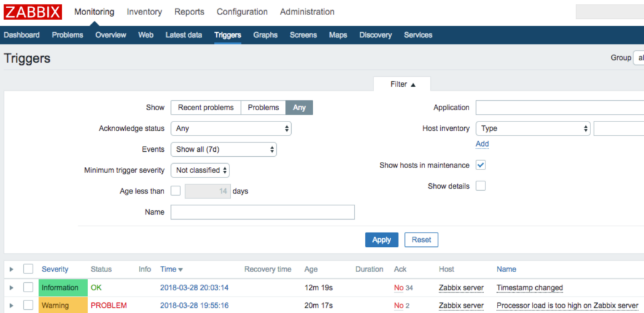Open Timestamp changed trigger name
This screenshot has height=313, width=644.
530,288
